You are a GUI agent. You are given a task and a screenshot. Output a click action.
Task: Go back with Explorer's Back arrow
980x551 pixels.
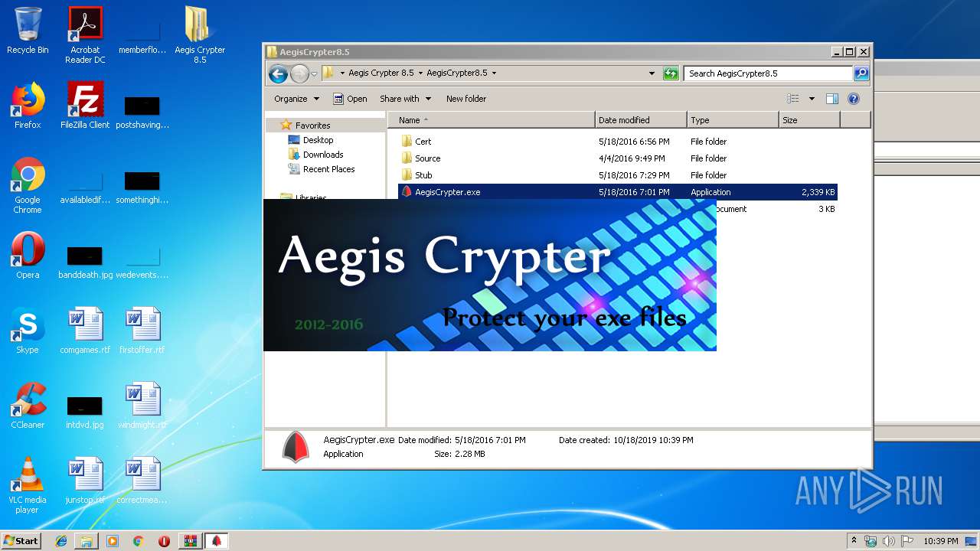click(278, 73)
